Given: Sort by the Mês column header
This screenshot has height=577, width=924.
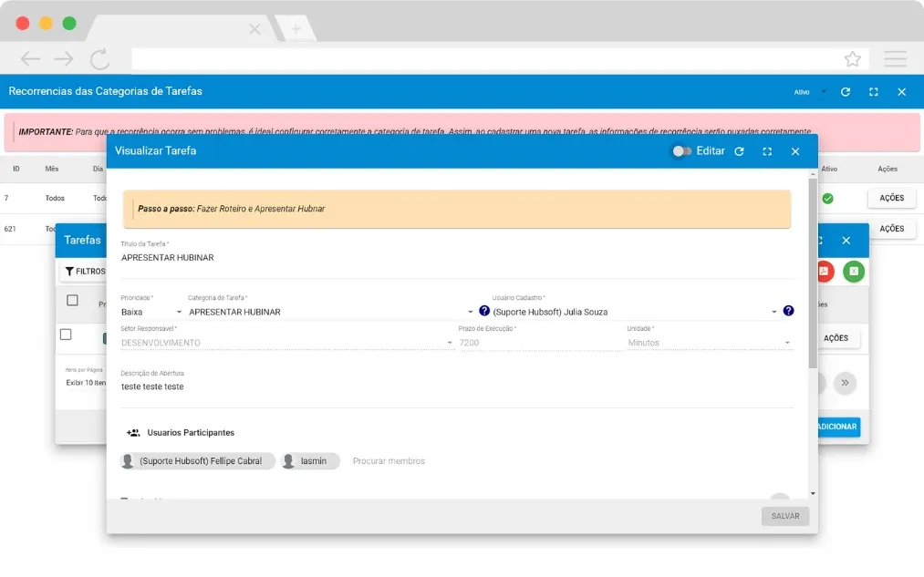Looking at the screenshot, I should (x=52, y=169).
